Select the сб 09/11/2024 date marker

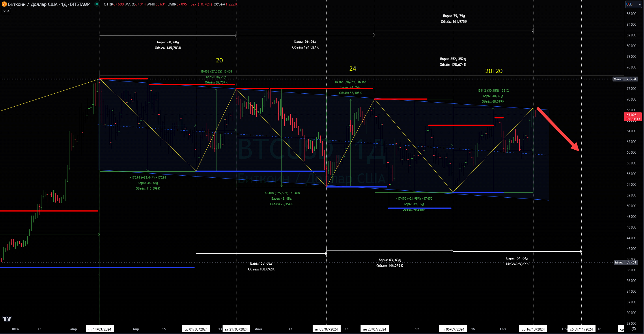point(581,329)
